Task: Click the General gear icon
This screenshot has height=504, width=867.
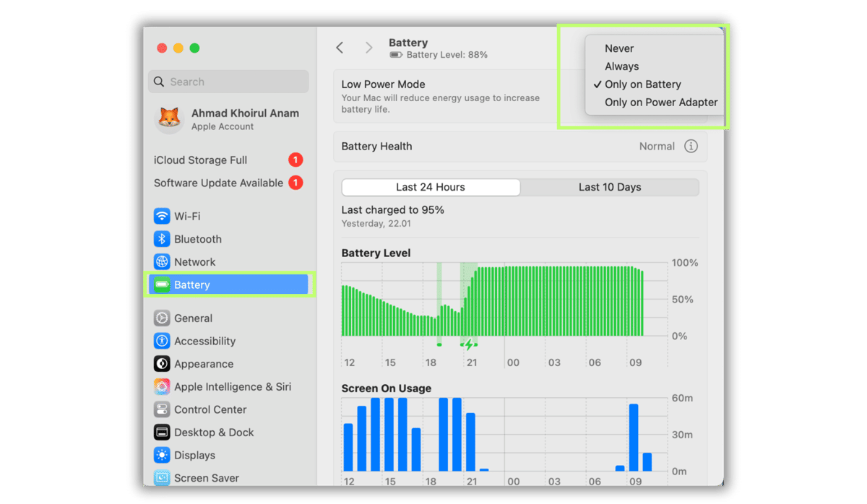Action: [x=162, y=318]
